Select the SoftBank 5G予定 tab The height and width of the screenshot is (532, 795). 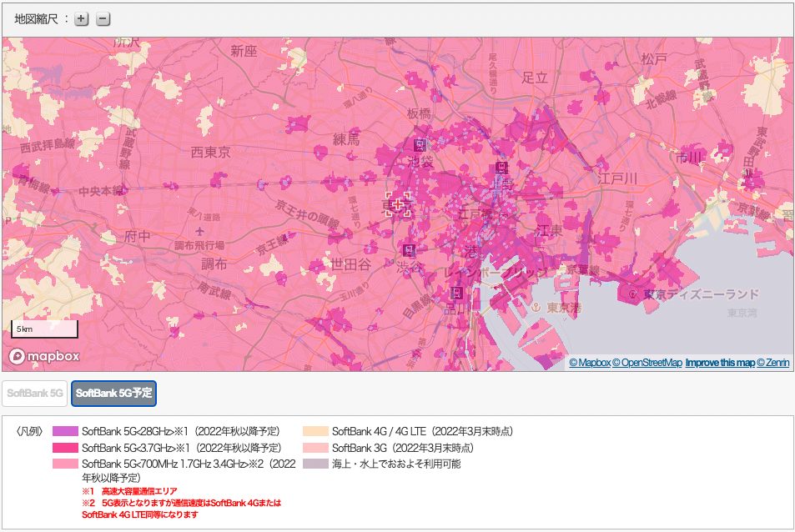click(113, 393)
